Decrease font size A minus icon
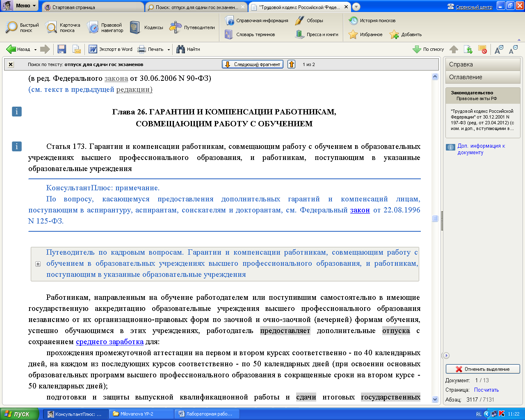The width and height of the screenshot is (525, 420). point(513,49)
